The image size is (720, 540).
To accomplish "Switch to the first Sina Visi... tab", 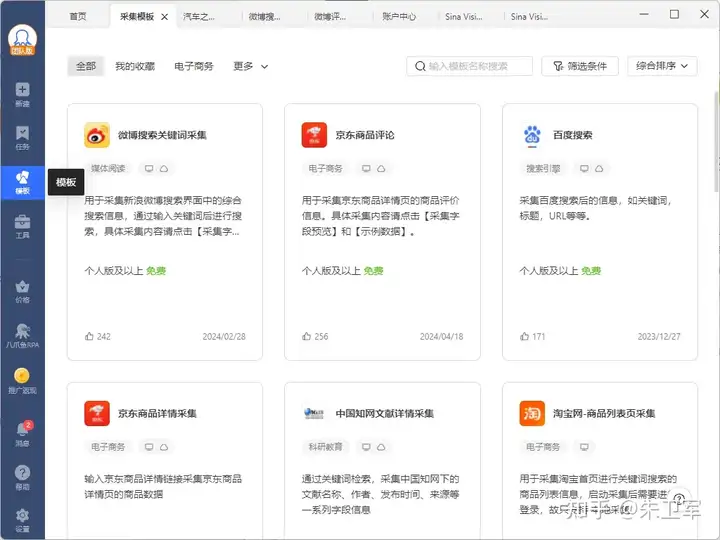I will point(464,17).
